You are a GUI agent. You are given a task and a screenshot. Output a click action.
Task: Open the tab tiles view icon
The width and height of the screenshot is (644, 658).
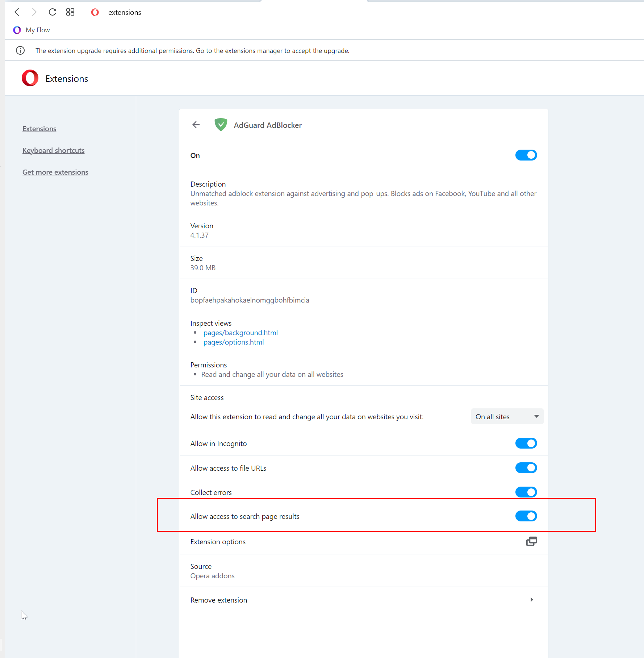[x=70, y=12]
